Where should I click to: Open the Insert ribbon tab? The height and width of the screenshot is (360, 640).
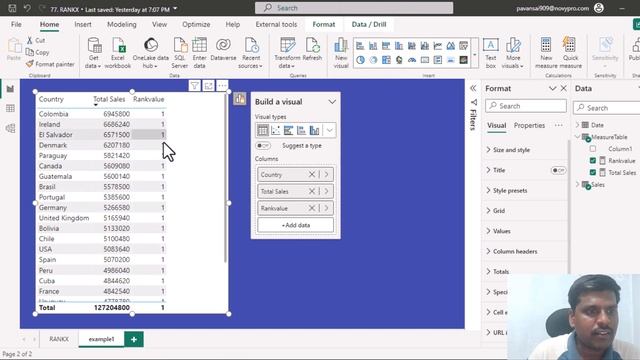pyautogui.click(x=83, y=24)
